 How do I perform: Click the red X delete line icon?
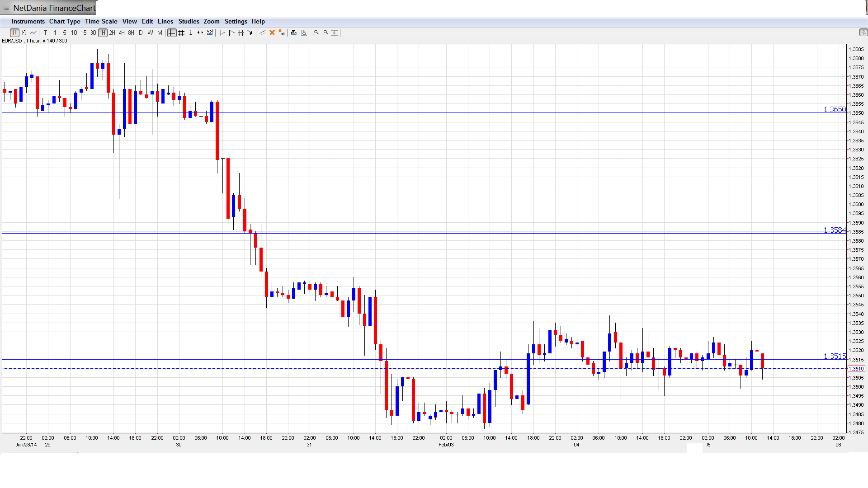coord(272,33)
